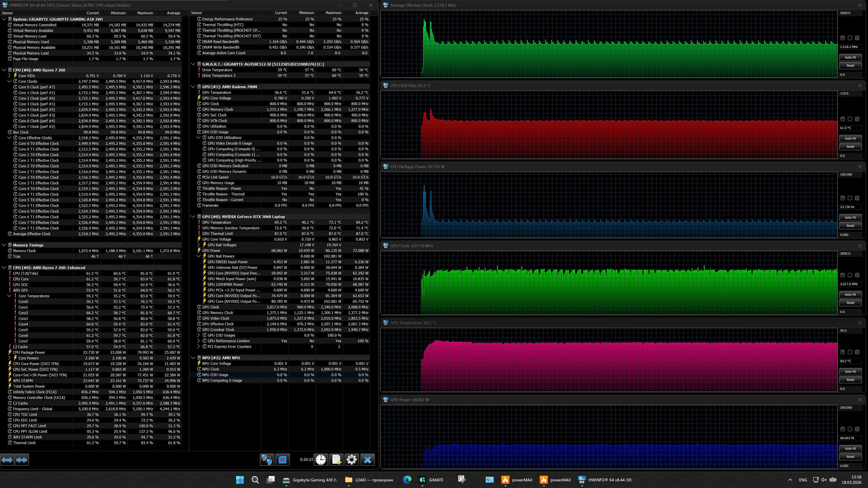Click the Maximum column header in left panel
This screenshot has height=488, width=868.
click(x=145, y=13)
